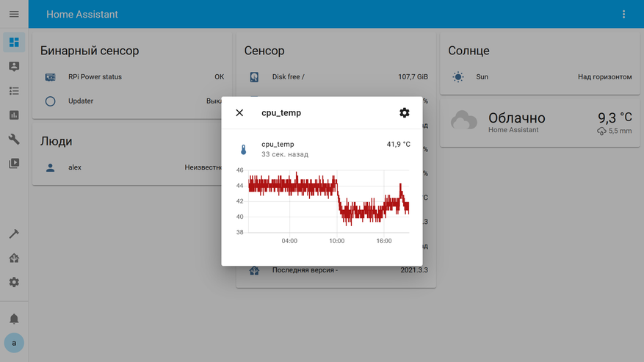Click the 9,3 °C weather temperature

pyautogui.click(x=615, y=118)
